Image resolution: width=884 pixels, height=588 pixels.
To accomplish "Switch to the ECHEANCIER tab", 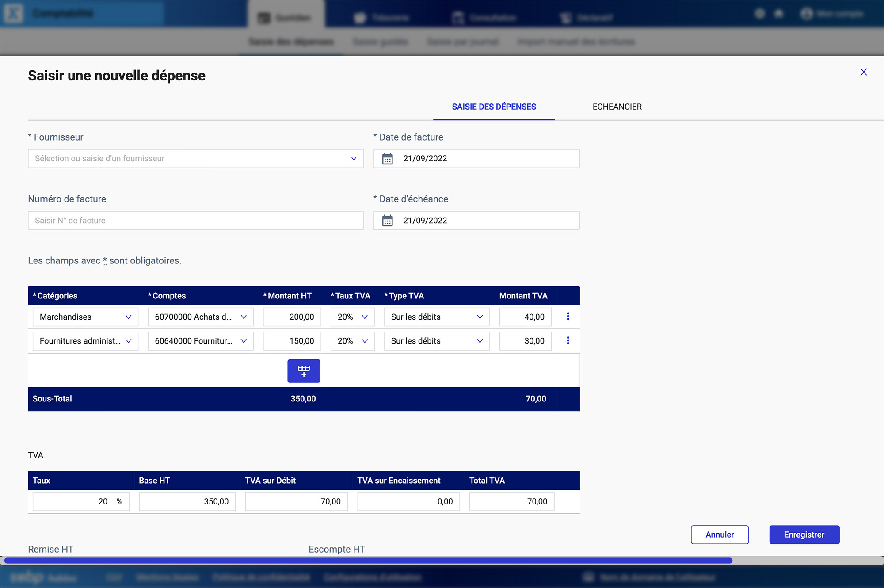I will (617, 107).
